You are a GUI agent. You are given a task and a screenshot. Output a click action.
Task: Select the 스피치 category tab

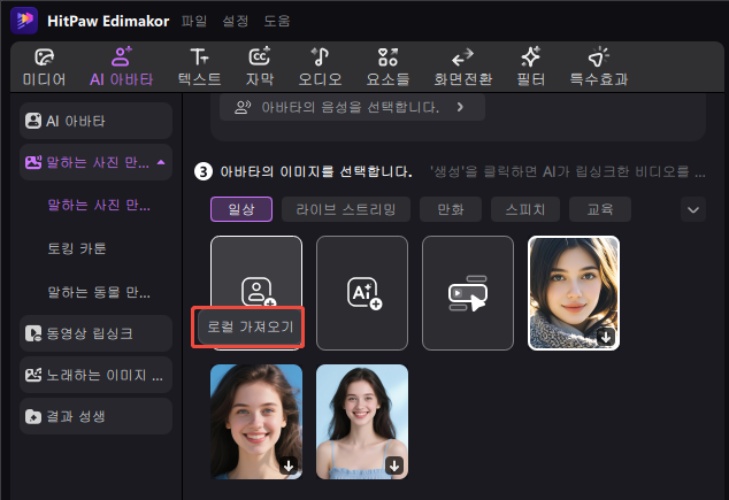[525, 209]
